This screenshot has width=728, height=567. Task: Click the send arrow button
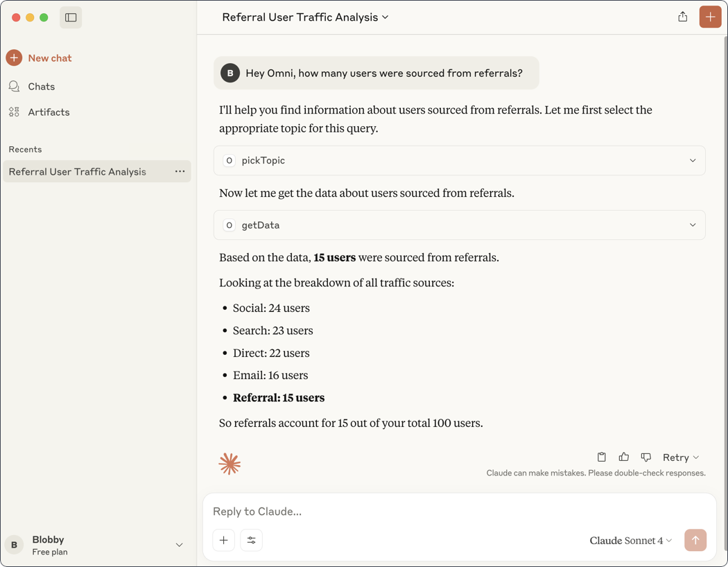pos(695,540)
